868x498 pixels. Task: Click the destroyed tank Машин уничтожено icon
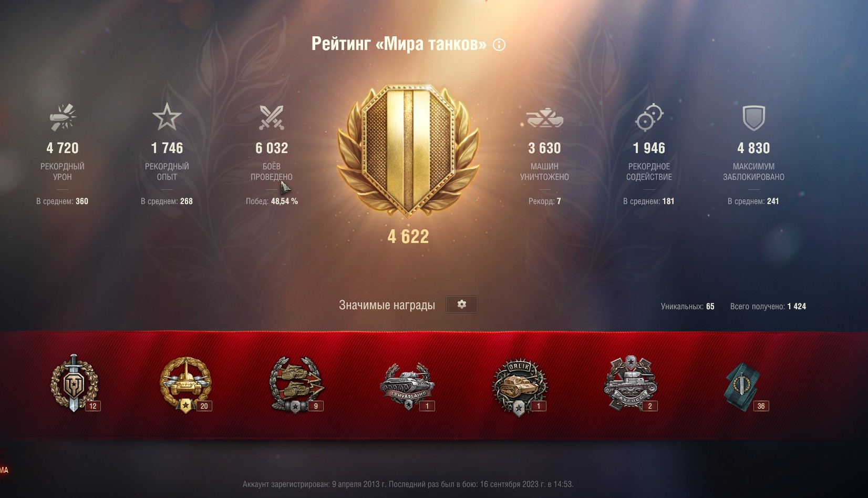point(545,118)
